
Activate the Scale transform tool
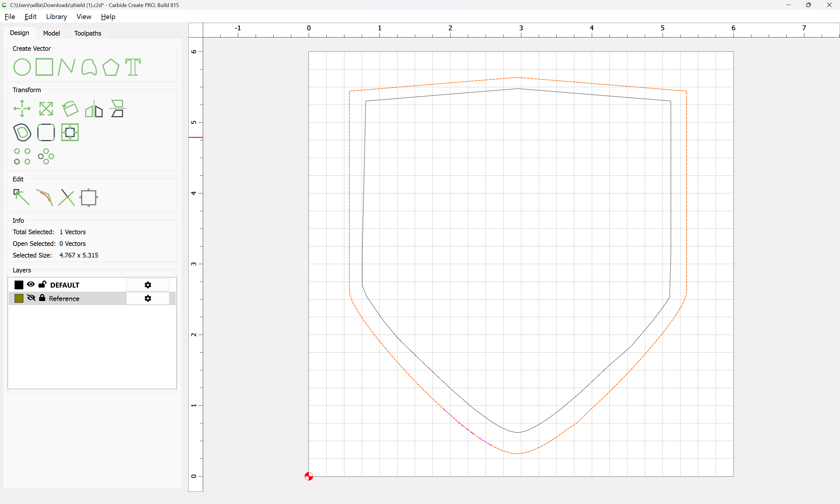point(46,109)
